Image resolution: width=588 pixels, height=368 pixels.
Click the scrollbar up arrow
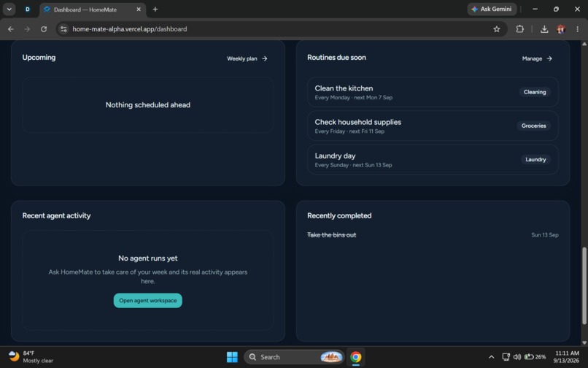[584, 44]
